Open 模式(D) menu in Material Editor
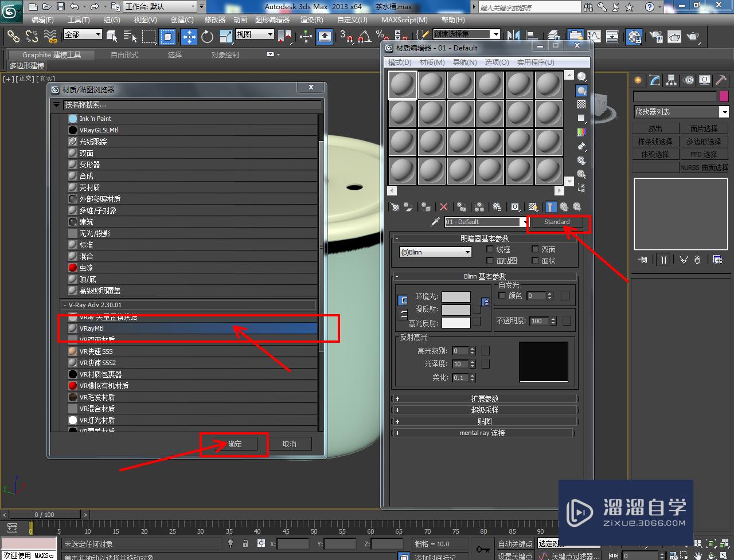The image size is (734, 560). click(400, 62)
